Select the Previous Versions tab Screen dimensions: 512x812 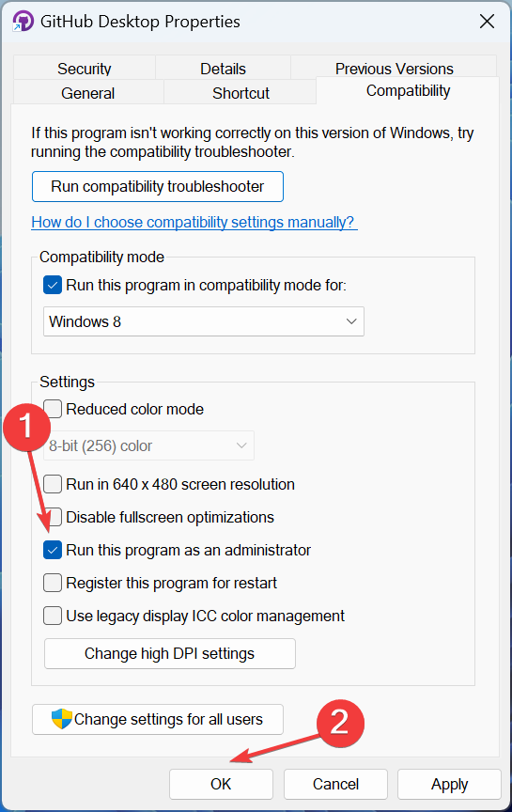[394, 68]
